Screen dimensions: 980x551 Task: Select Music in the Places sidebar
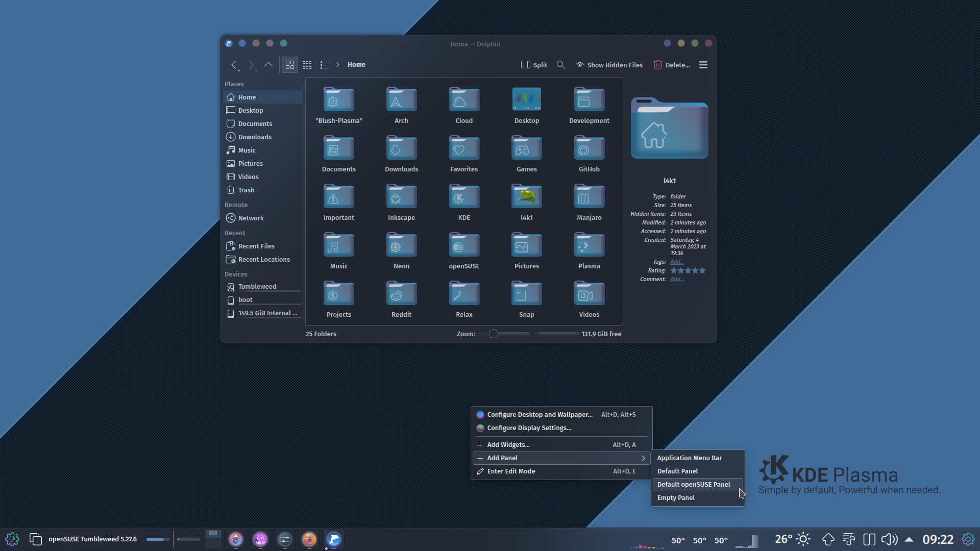[x=263, y=150]
